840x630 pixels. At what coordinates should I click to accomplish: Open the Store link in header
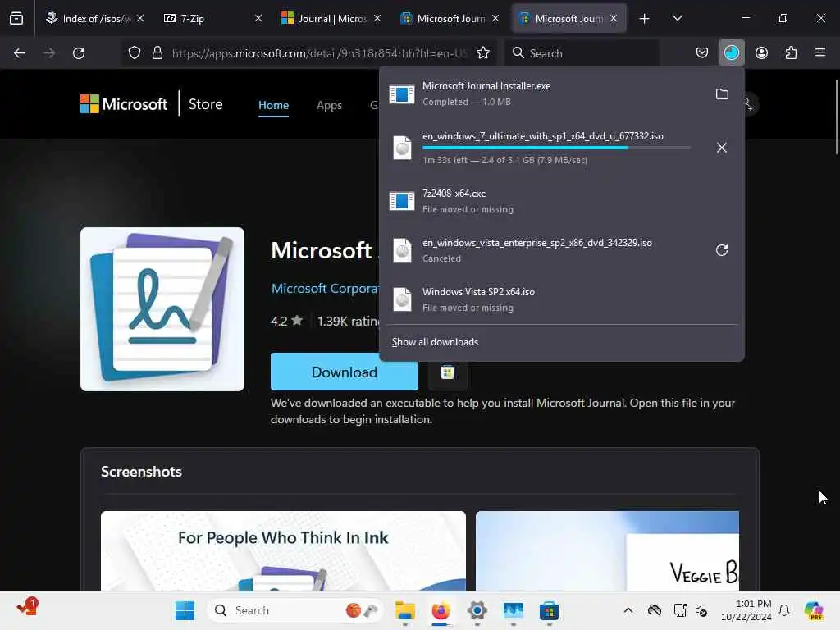tap(206, 104)
